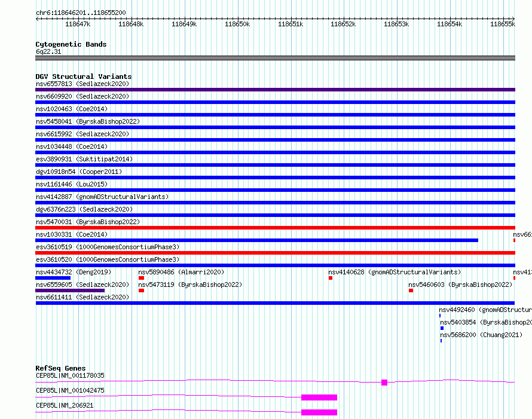Click the red marker under nsv5473119
The image size is (532, 419).
pos(141,290)
